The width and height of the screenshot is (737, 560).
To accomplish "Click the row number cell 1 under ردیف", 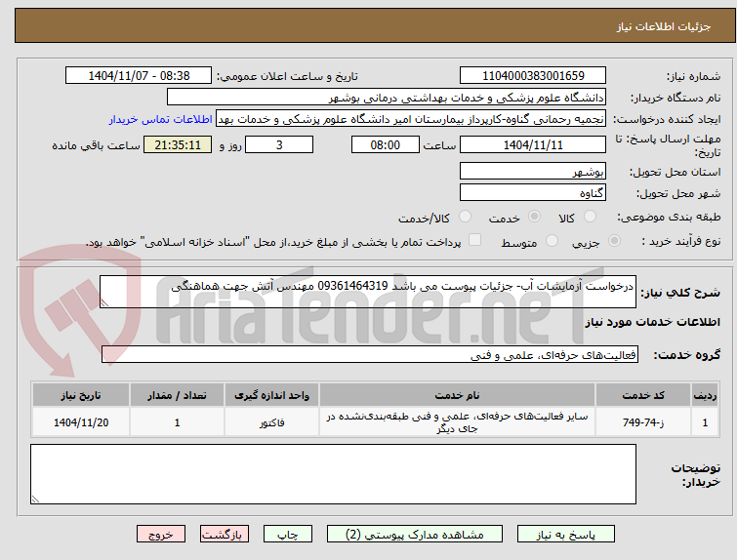I will click(705, 422).
